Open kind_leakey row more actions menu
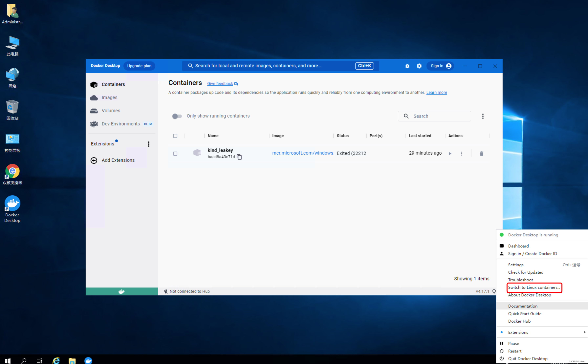Image resolution: width=588 pixels, height=364 pixels. (x=461, y=154)
